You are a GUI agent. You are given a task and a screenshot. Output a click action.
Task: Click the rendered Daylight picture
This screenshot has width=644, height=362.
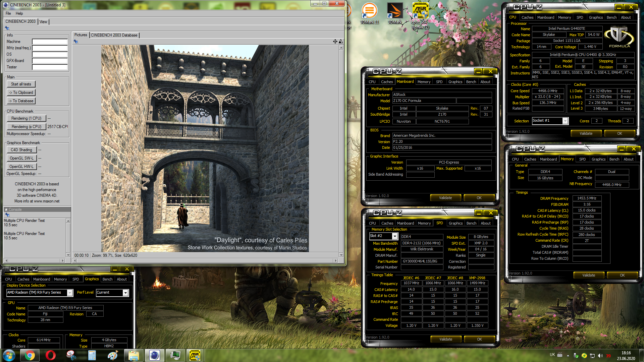(205, 148)
